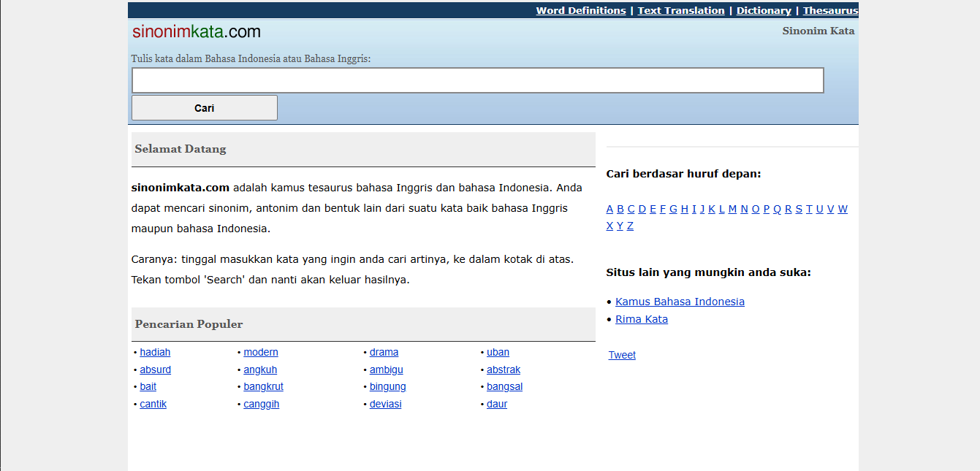Browse words starting with letter W
Screen dimensions: 980x471
843,209
